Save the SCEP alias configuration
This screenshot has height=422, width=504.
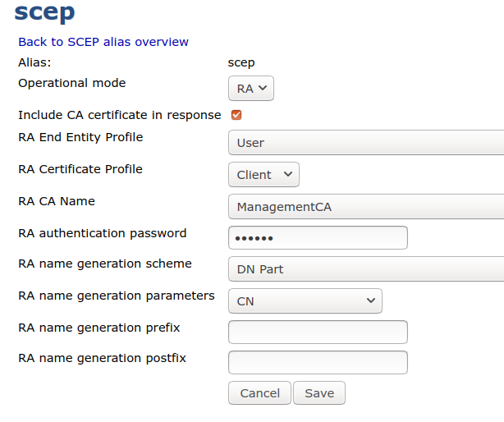[x=318, y=393]
